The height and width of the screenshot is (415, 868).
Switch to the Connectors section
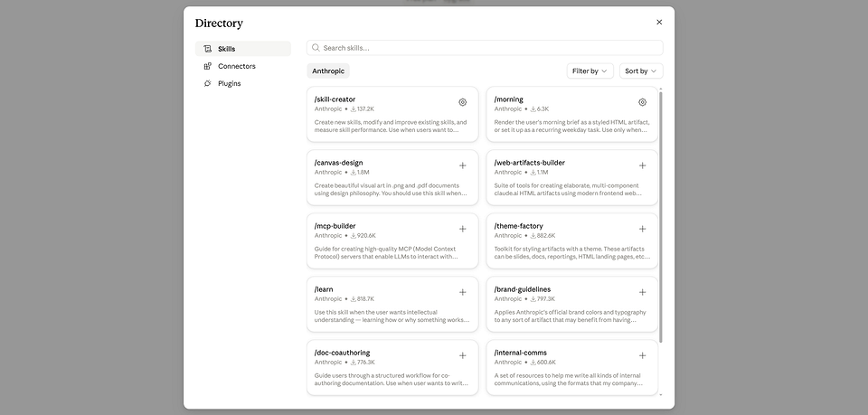pos(243,66)
